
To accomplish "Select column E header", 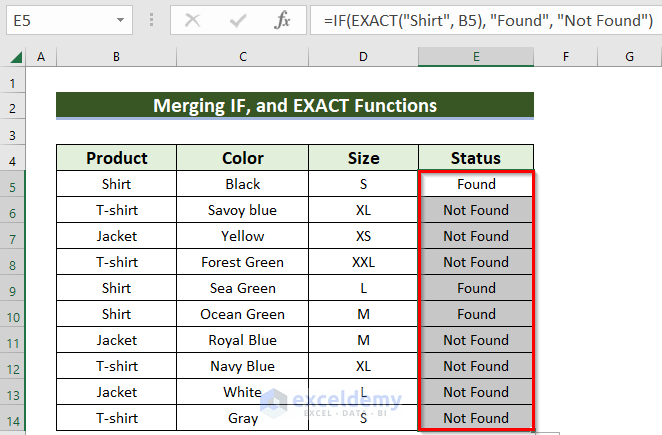I will point(476,58).
